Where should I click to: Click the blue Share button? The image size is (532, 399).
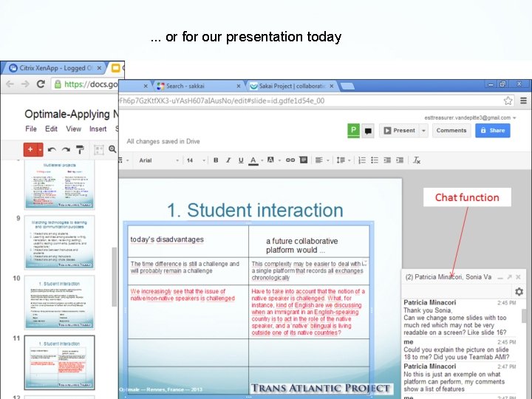(493, 131)
